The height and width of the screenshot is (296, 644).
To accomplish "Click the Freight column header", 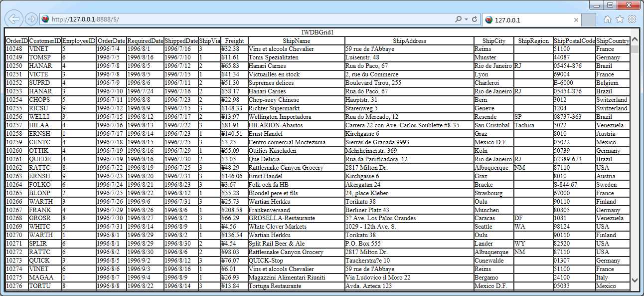I will 234,41.
